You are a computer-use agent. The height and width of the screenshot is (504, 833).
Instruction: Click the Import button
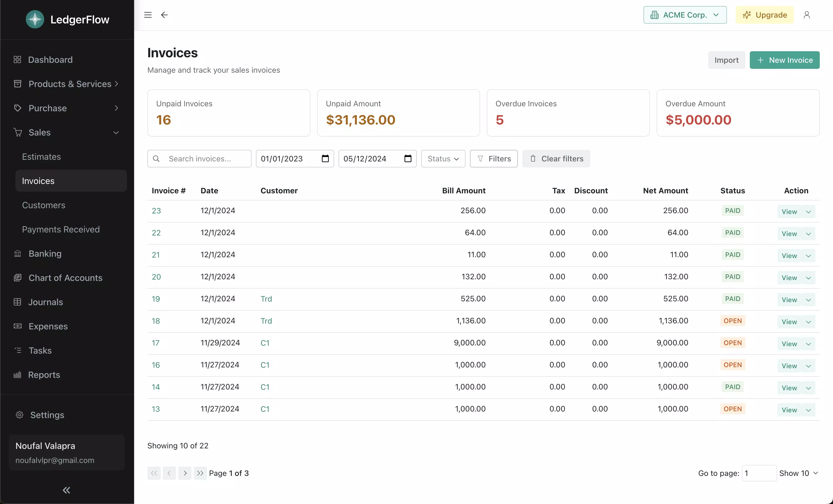[726, 60]
